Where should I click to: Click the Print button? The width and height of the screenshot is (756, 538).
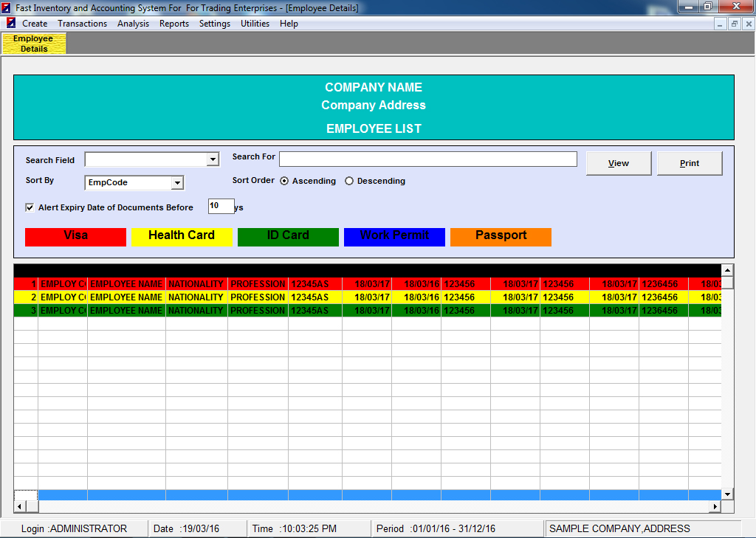click(689, 163)
